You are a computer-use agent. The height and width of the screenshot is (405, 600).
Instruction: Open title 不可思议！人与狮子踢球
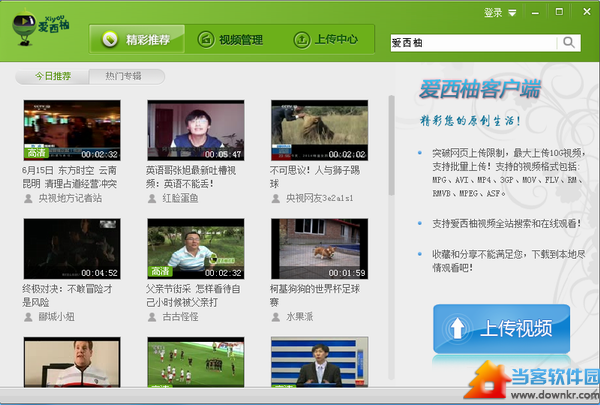point(315,177)
